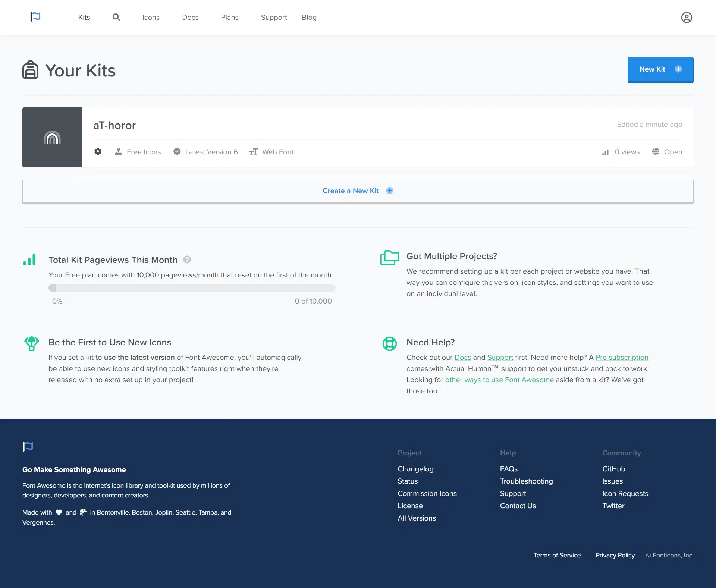Open the user account avatar icon
Screen dimensions: 716x588
tap(687, 18)
